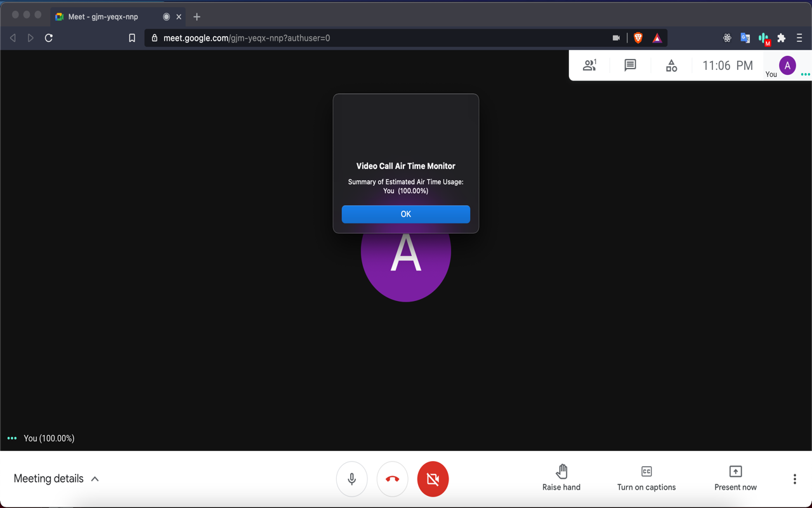Viewport: 812px width, 508px height.
Task: Open the participants list showing 1 person
Action: [589, 65]
